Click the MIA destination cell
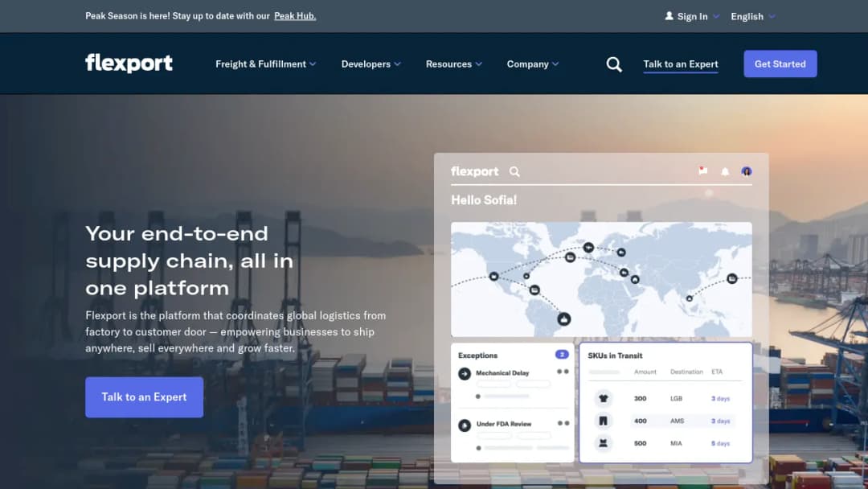868x489 pixels. 676,443
